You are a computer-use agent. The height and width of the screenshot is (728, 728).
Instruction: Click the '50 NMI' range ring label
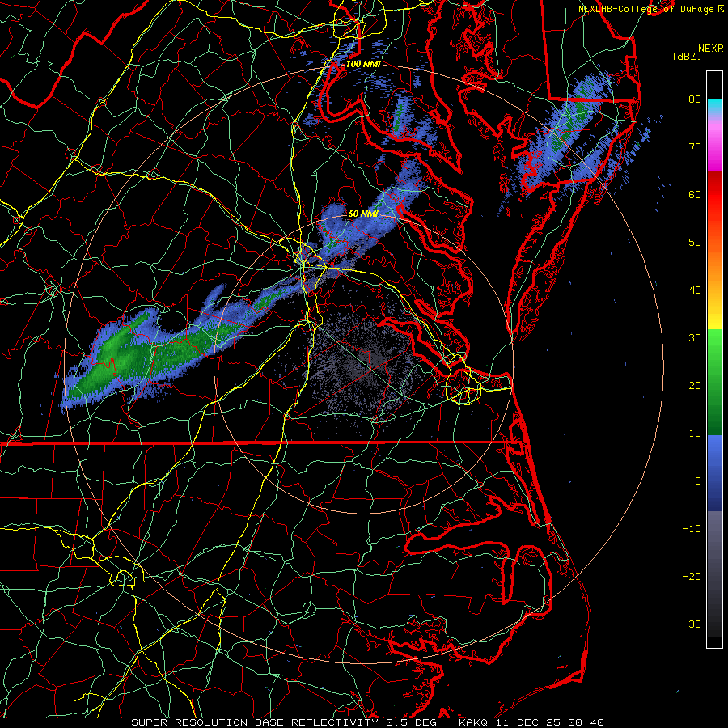tap(363, 214)
